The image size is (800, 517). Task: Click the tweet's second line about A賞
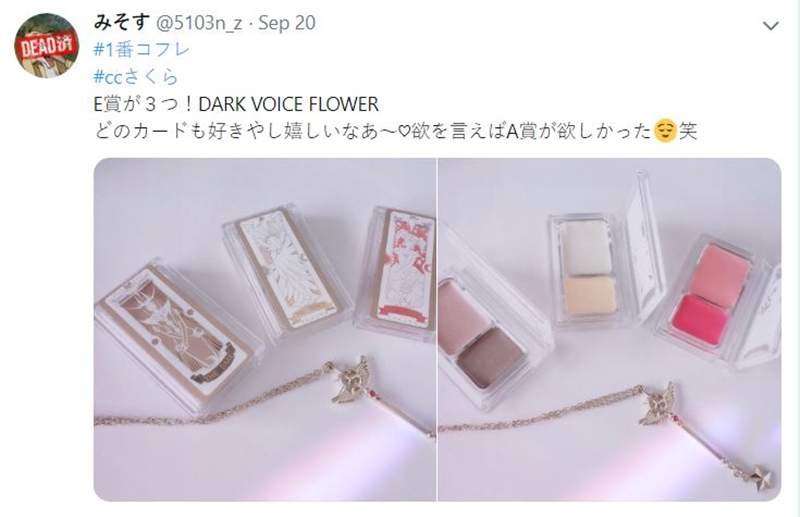[395, 131]
